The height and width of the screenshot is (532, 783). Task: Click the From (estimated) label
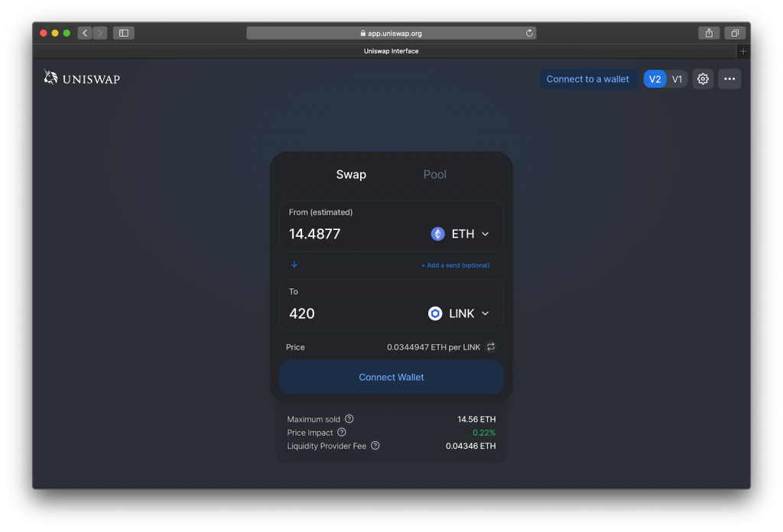320,212
